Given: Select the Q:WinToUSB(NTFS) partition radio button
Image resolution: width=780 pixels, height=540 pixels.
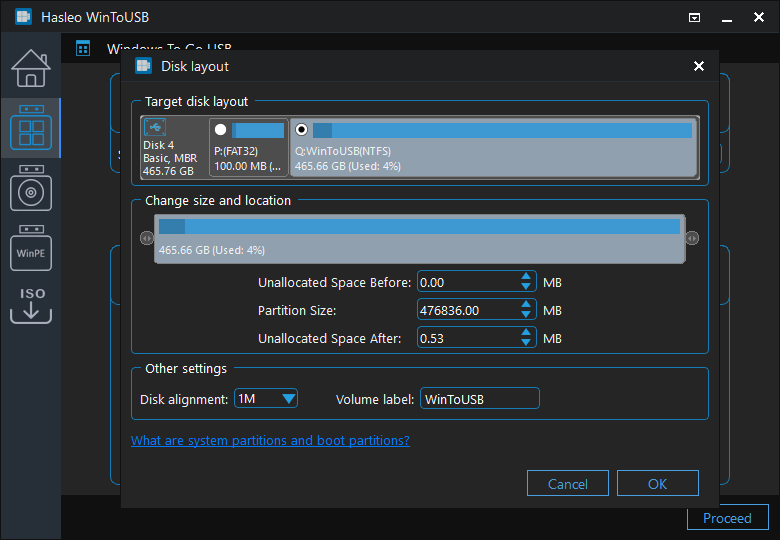Looking at the screenshot, I should pyautogui.click(x=302, y=130).
